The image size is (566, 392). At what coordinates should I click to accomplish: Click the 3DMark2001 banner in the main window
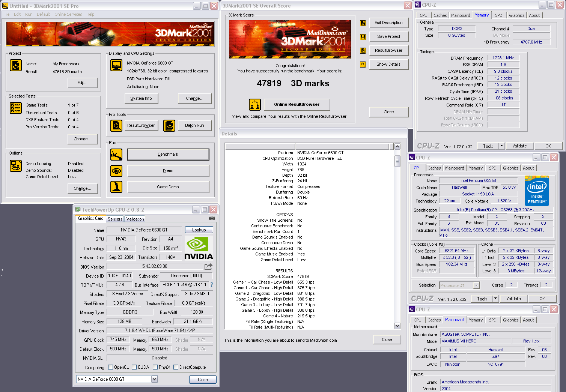(x=110, y=34)
